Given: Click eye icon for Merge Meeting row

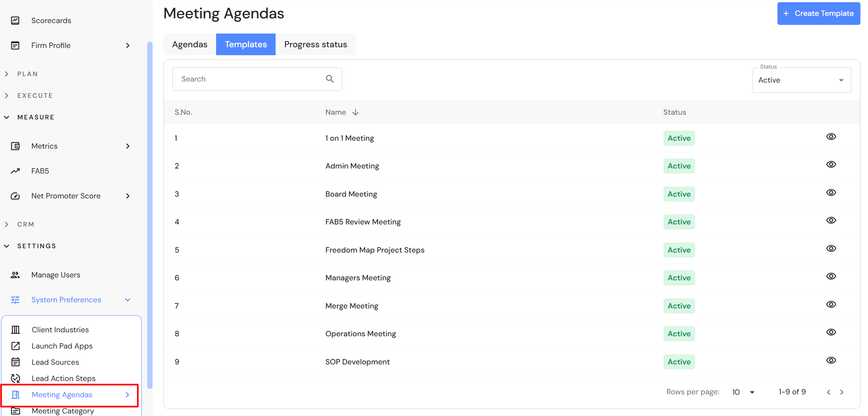Looking at the screenshot, I should pos(831,305).
